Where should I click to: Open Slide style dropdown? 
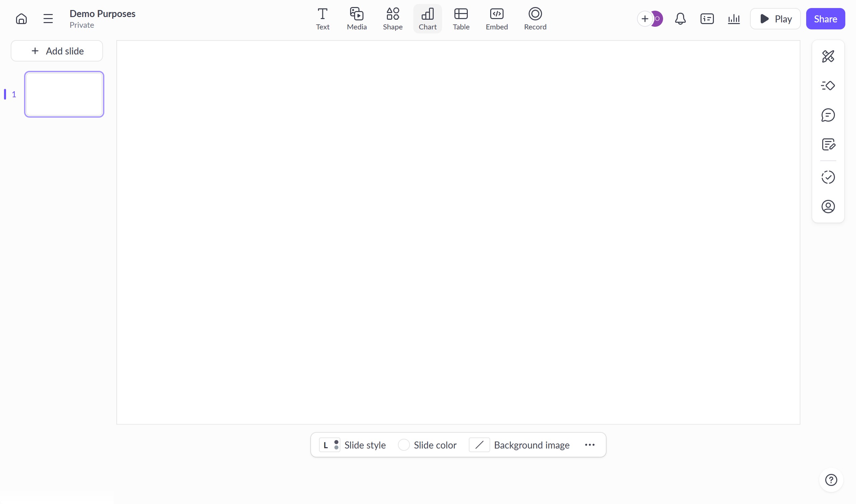[353, 445]
